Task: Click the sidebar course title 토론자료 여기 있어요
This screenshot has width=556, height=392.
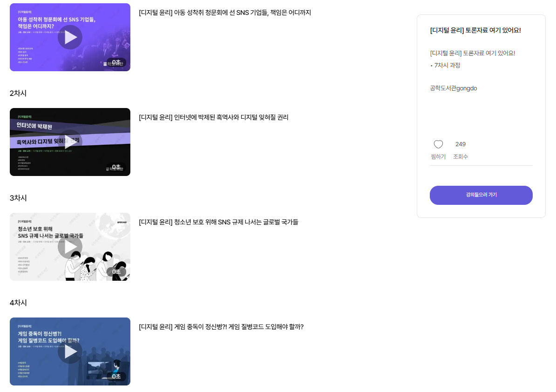Action: (475, 30)
